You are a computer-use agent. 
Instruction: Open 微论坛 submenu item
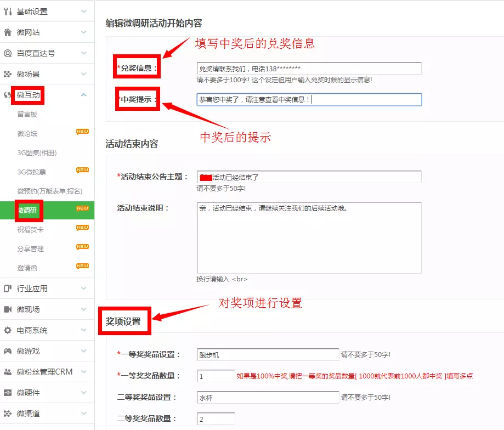[27, 134]
